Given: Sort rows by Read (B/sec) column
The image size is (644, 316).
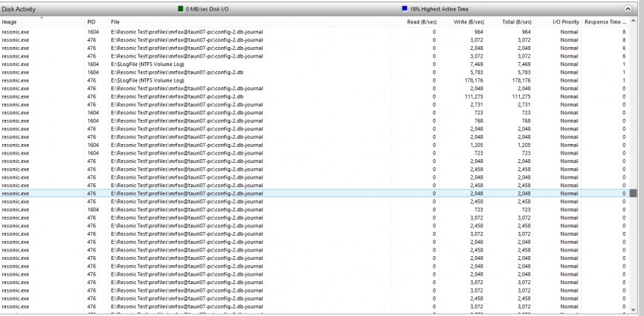Looking at the screenshot, I should (421, 22).
